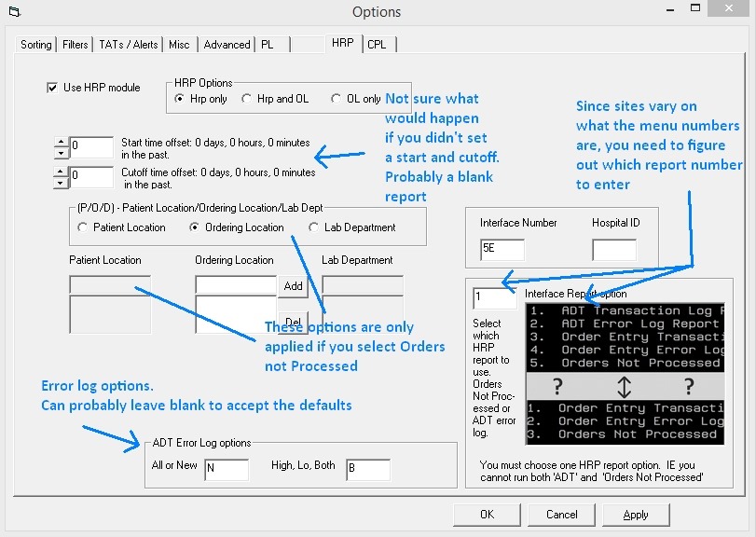Select the Hrp only radio button
The height and width of the screenshot is (537, 756).
pos(181,99)
